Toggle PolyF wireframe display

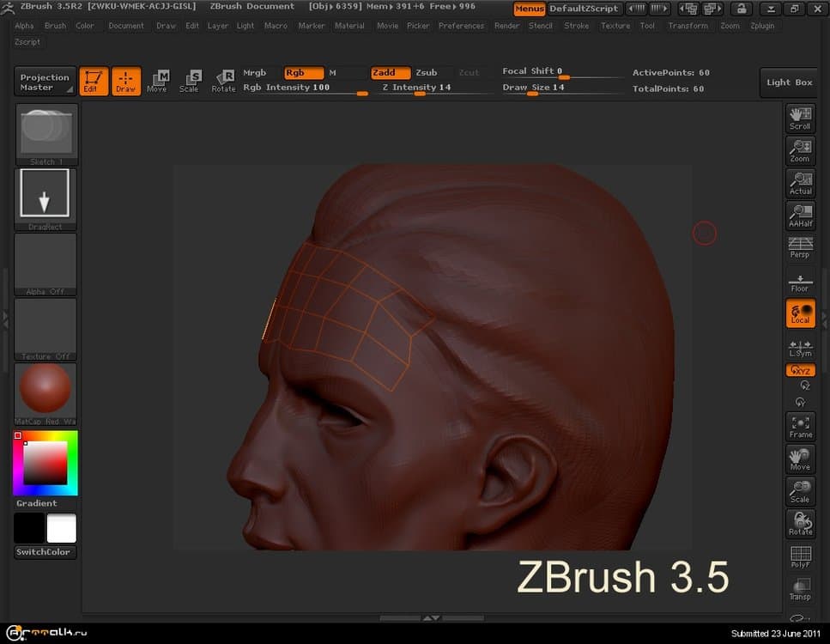[800, 557]
